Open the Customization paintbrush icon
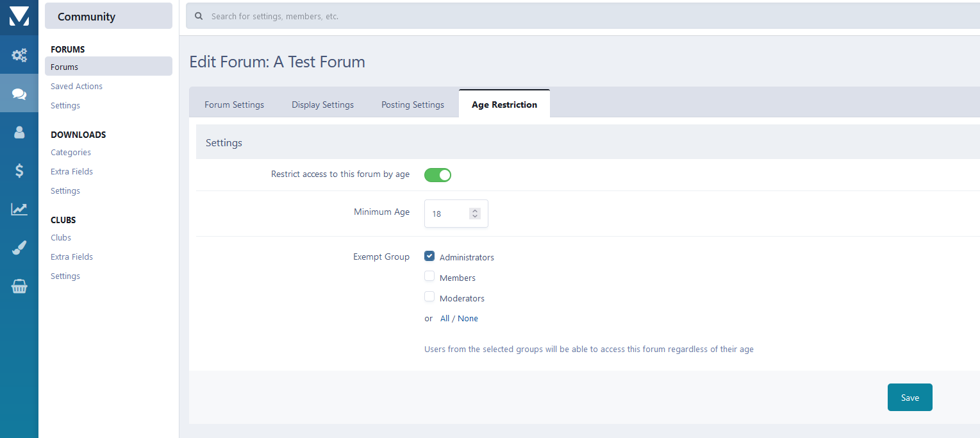The height and width of the screenshot is (438, 980). click(19, 248)
